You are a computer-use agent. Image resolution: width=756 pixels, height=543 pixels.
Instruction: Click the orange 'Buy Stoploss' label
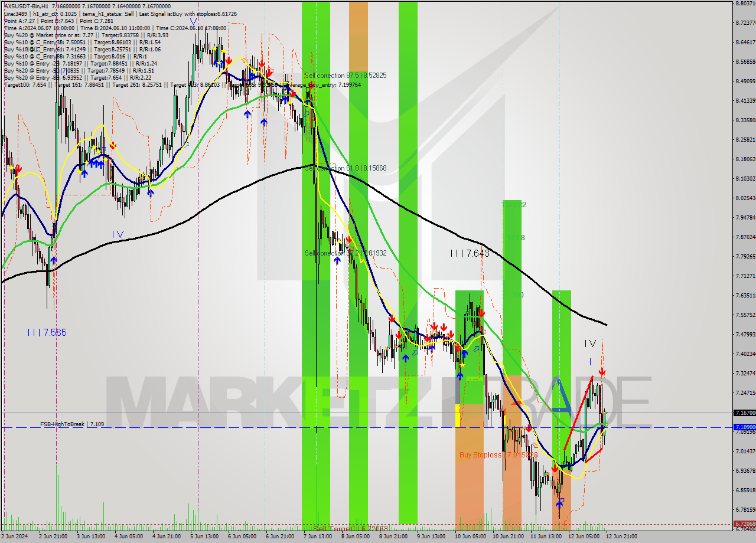pyautogui.click(x=498, y=455)
